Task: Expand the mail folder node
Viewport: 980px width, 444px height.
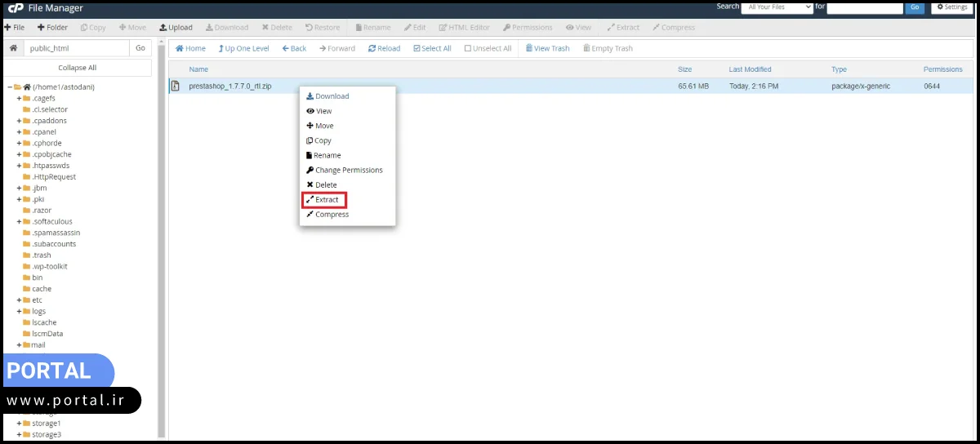Action: point(19,345)
